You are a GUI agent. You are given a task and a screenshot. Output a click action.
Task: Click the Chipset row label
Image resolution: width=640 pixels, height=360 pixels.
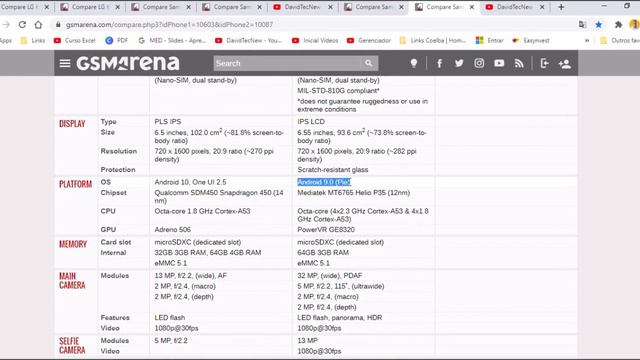pos(113,193)
